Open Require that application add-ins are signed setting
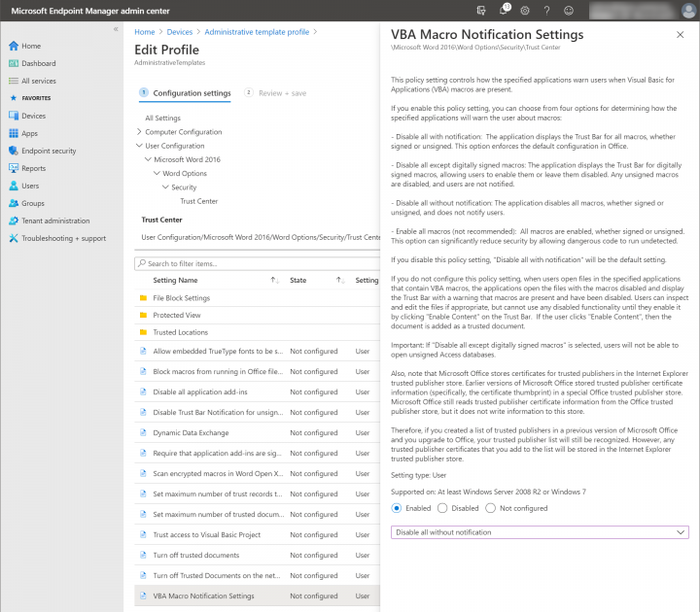Screen dimensions: 700x612 point(218,454)
